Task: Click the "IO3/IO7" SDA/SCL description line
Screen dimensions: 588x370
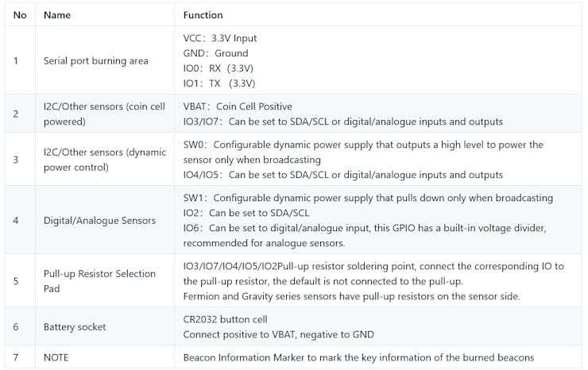Action: (x=342, y=121)
